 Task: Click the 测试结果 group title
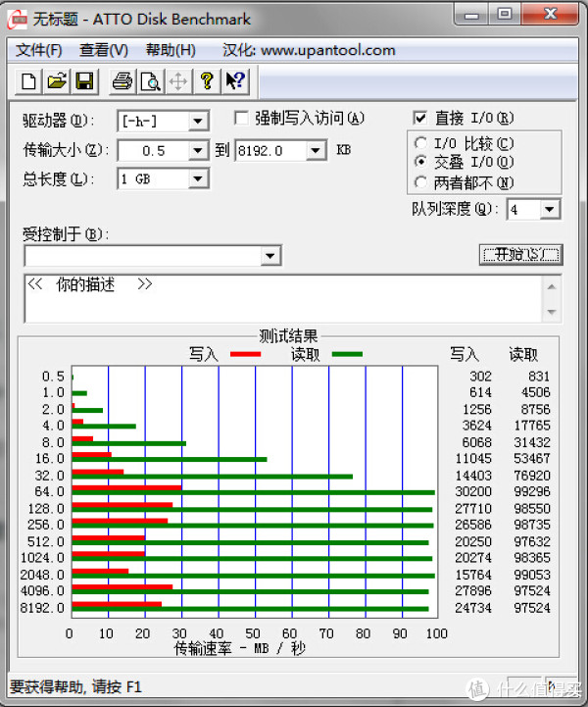pyautogui.click(x=288, y=336)
